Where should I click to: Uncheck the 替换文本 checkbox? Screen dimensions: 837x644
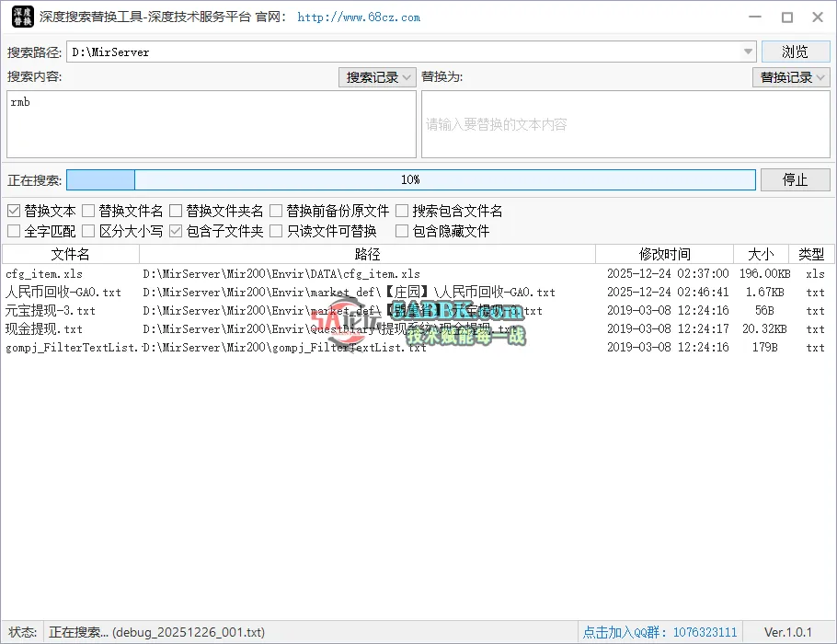[x=14, y=212]
